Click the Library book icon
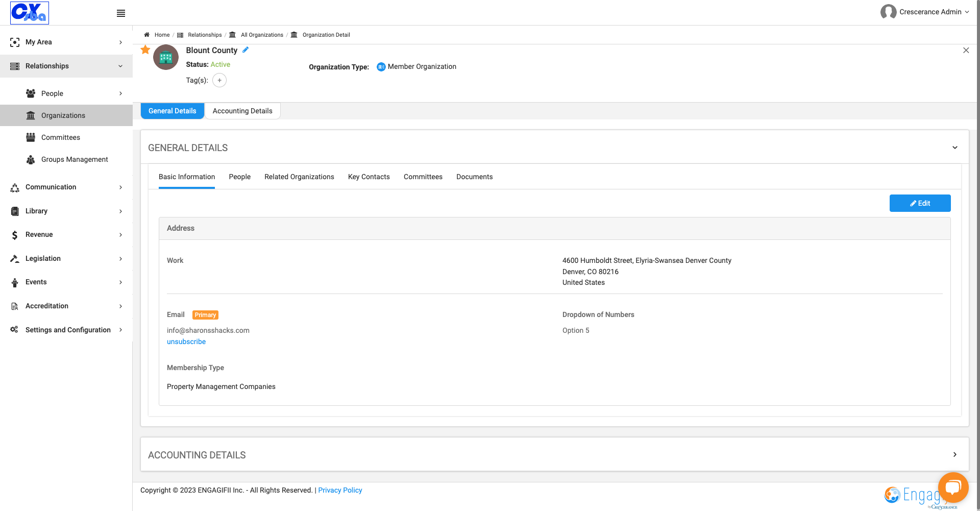 (15, 211)
